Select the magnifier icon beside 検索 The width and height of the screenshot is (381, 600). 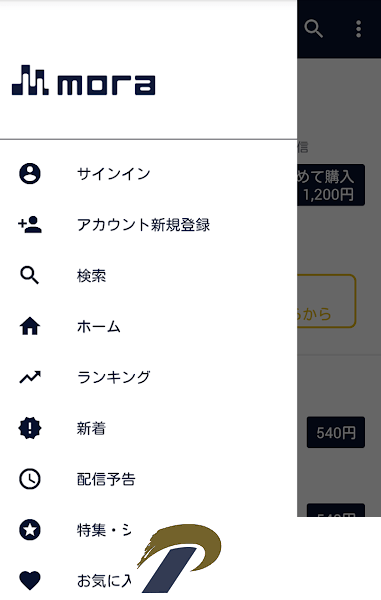pos(29,276)
